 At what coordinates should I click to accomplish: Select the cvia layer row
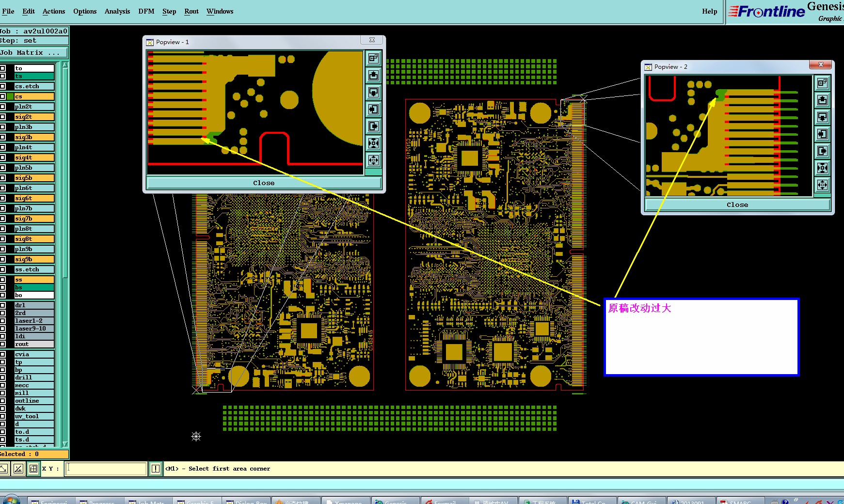click(34, 354)
